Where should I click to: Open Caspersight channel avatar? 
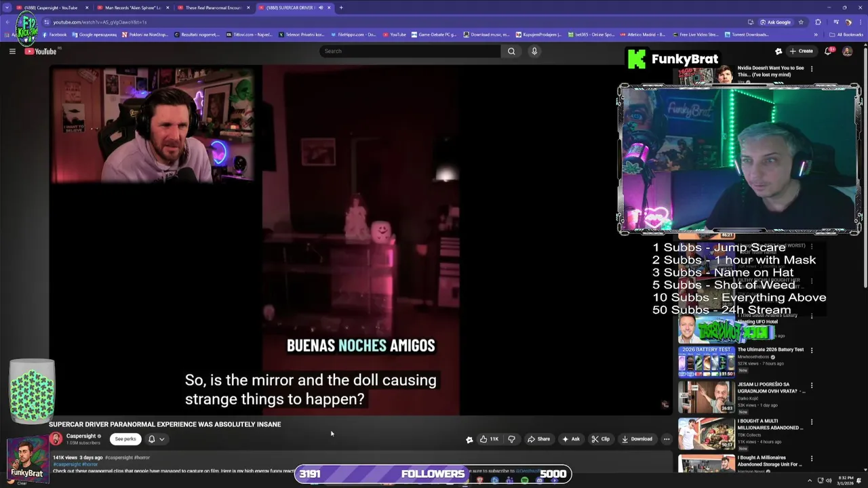coord(56,439)
